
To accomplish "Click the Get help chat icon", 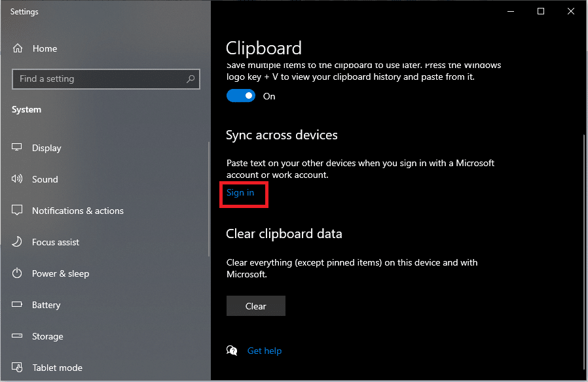I will (232, 351).
